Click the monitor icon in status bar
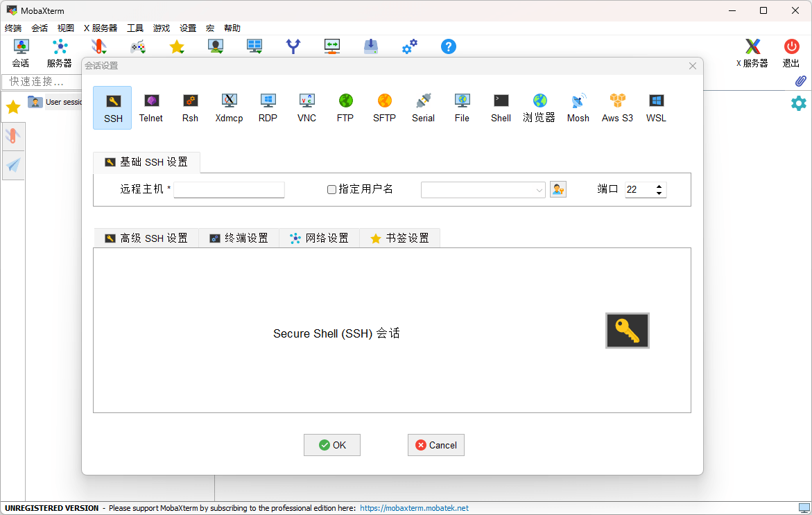The image size is (812, 515). [804, 508]
